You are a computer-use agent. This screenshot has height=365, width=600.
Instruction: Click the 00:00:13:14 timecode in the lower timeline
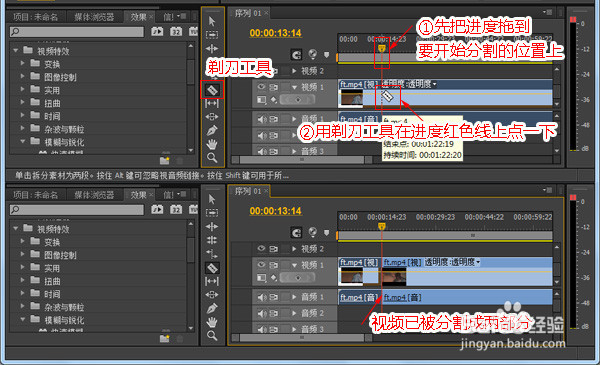pyautogui.click(x=276, y=211)
